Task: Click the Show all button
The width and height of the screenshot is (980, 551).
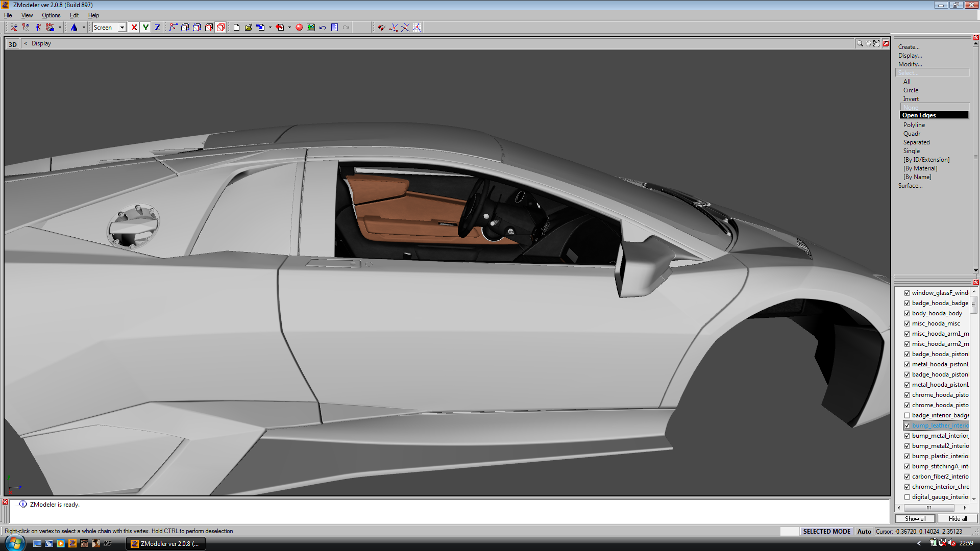Action: pos(915,518)
